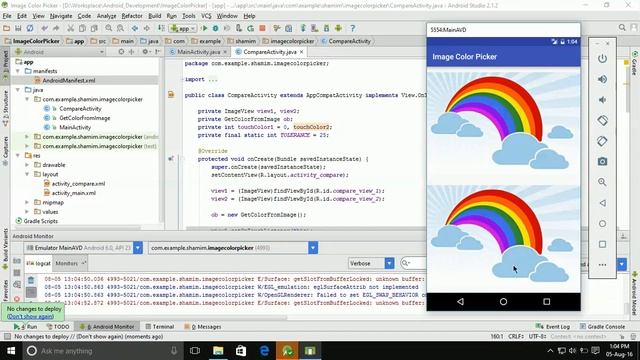The height and width of the screenshot is (360, 640).
Task: Click the Undo toolbar icon
Action: click(x=44, y=28)
